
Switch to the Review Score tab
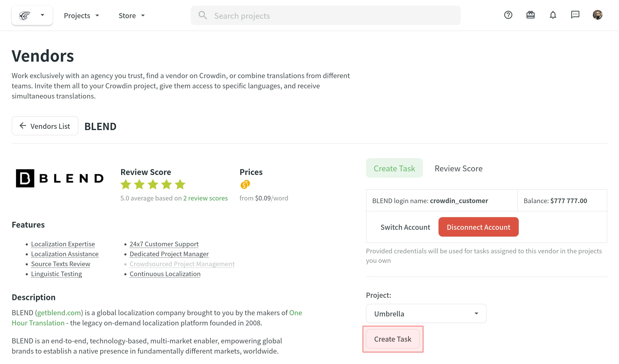(458, 168)
